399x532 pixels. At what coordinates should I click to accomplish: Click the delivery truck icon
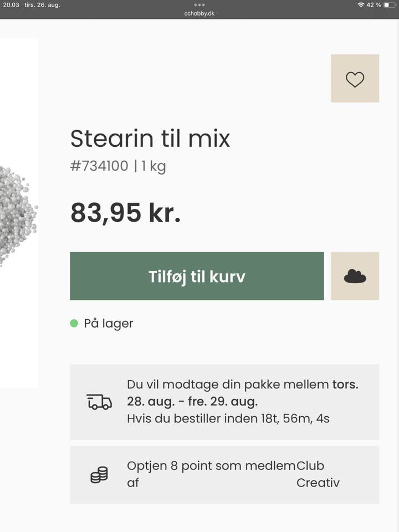99,402
